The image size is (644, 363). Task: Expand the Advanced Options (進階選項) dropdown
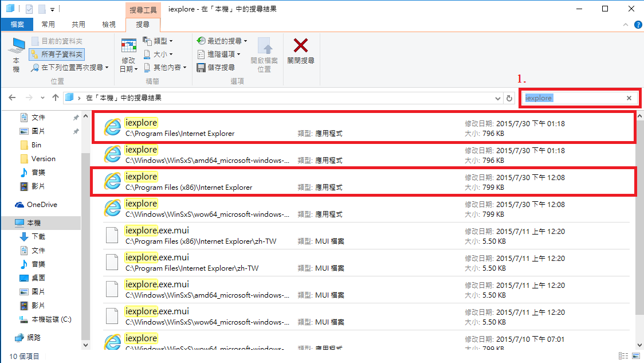(218, 54)
